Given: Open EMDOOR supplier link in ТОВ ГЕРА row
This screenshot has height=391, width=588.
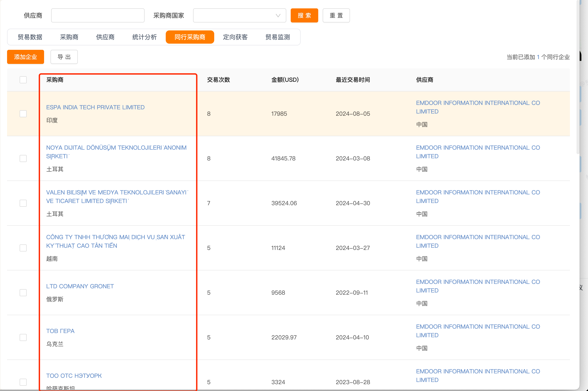Looking at the screenshot, I should pos(478,331).
